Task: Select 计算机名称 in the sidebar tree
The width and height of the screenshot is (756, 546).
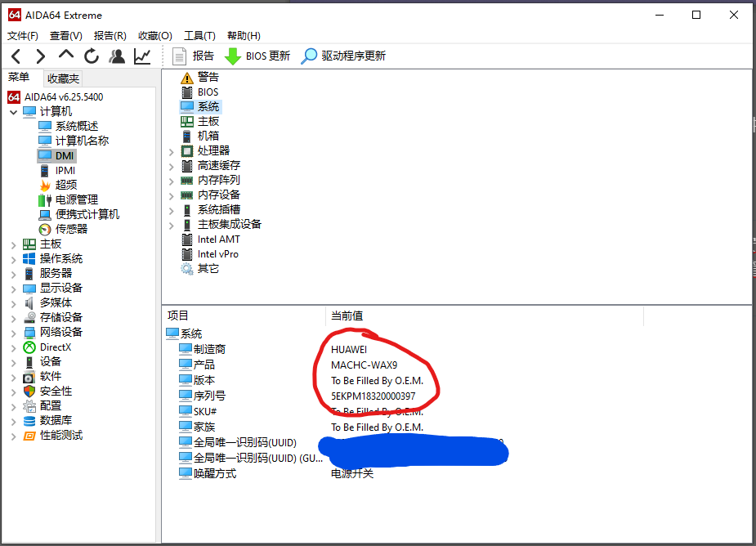Action: (x=74, y=141)
